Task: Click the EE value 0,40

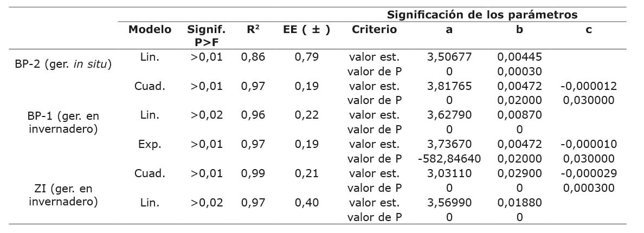Action: tap(306, 203)
